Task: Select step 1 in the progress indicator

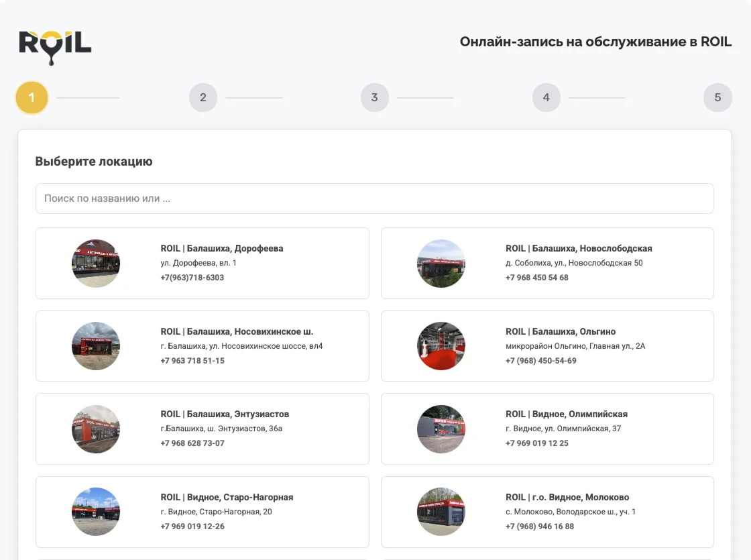Action: (x=32, y=98)
